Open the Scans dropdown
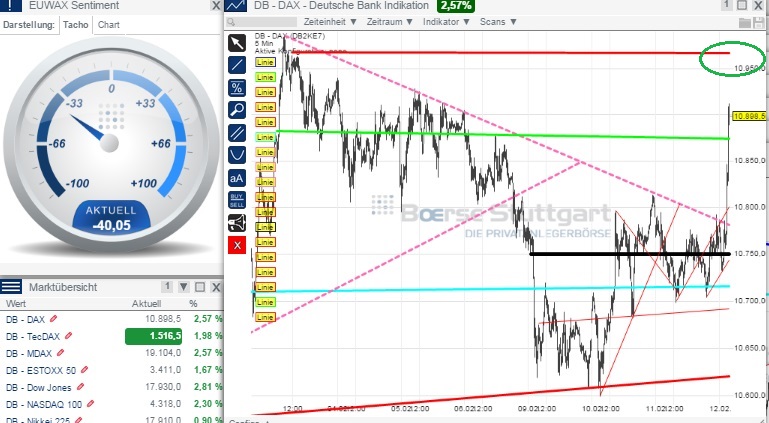The height and width of the screenshot is (423, 769). [x=498, y=22]
